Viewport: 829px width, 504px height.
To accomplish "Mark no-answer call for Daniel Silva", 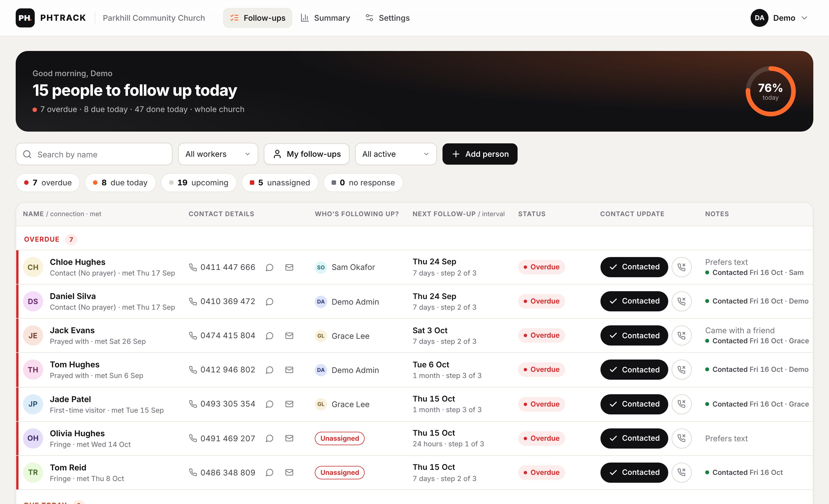I will (x=682, y=301).
